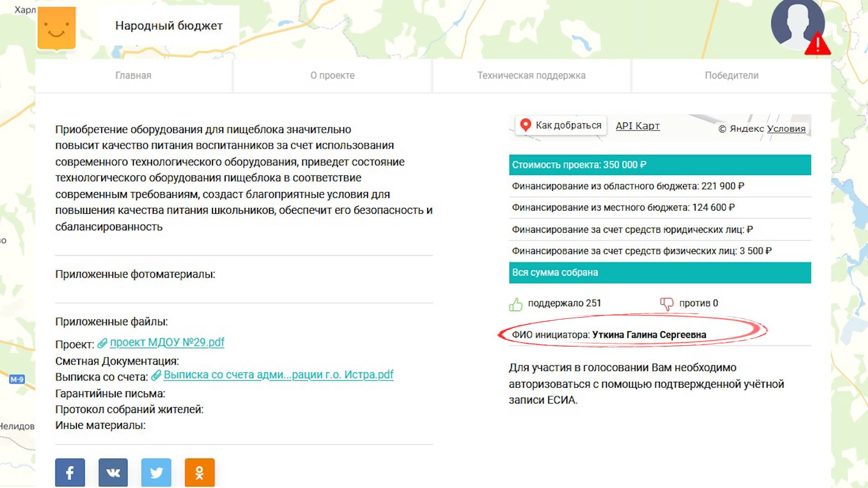Open Yandex Условия link
Viewport: 868px width, 488px height.
tap(786, 129)
